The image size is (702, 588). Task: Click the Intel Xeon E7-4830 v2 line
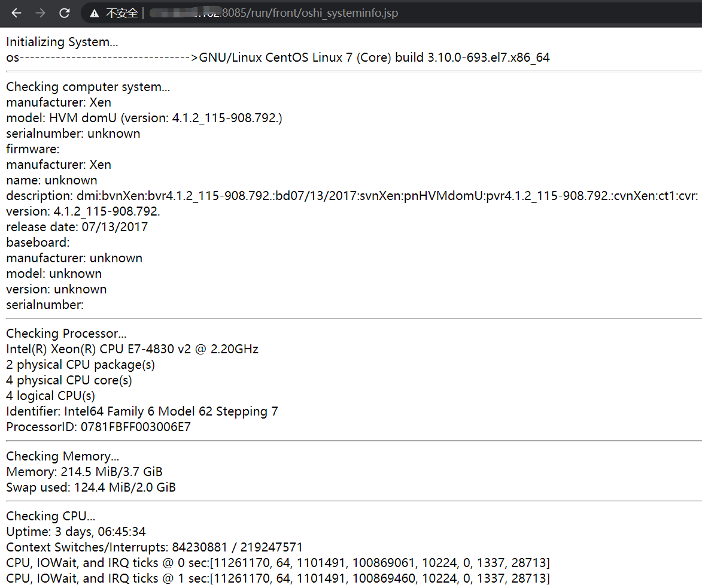pos(132,349)
